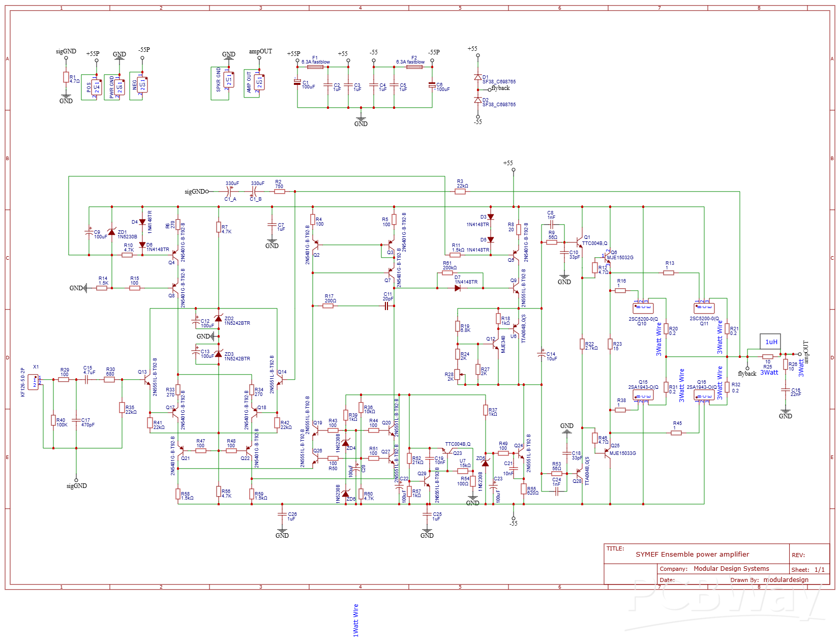Click diode D1 SF38_C698765 symbol
The image size is (840, 643).
point(478,77)
